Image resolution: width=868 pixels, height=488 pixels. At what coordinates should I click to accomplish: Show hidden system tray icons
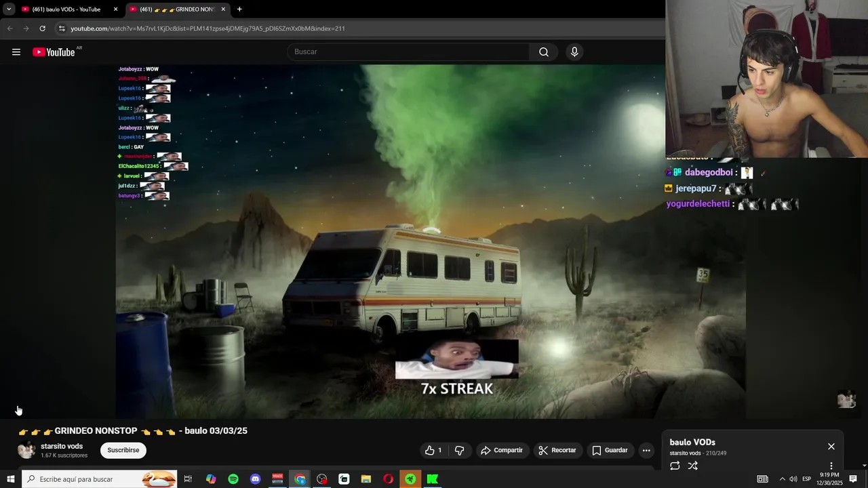pyautogui.click(x=782, y=479)
